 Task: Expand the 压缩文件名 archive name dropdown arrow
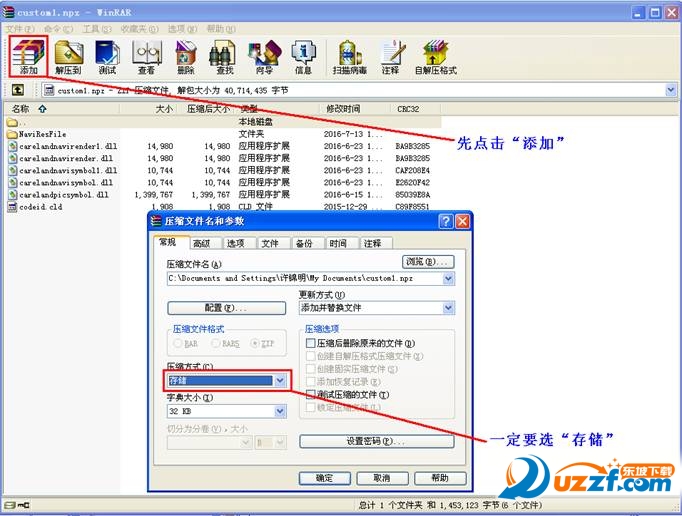click(x=448, y=278)
